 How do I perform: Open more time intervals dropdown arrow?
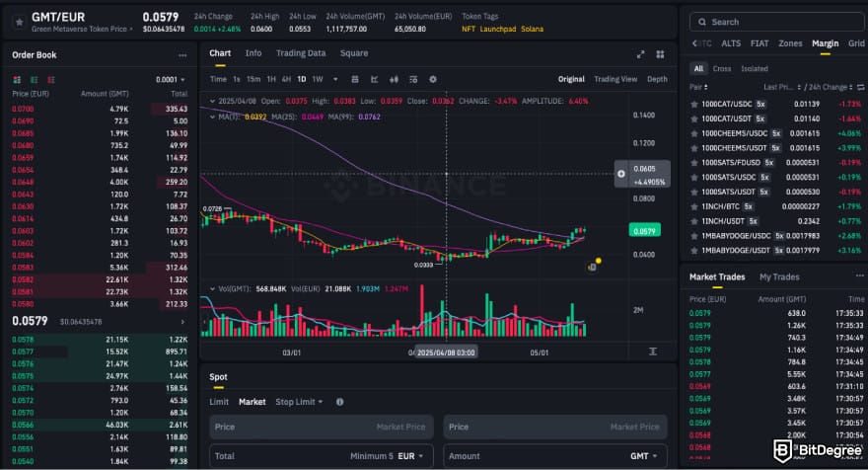pyautogui.click(x=335, y=79)
